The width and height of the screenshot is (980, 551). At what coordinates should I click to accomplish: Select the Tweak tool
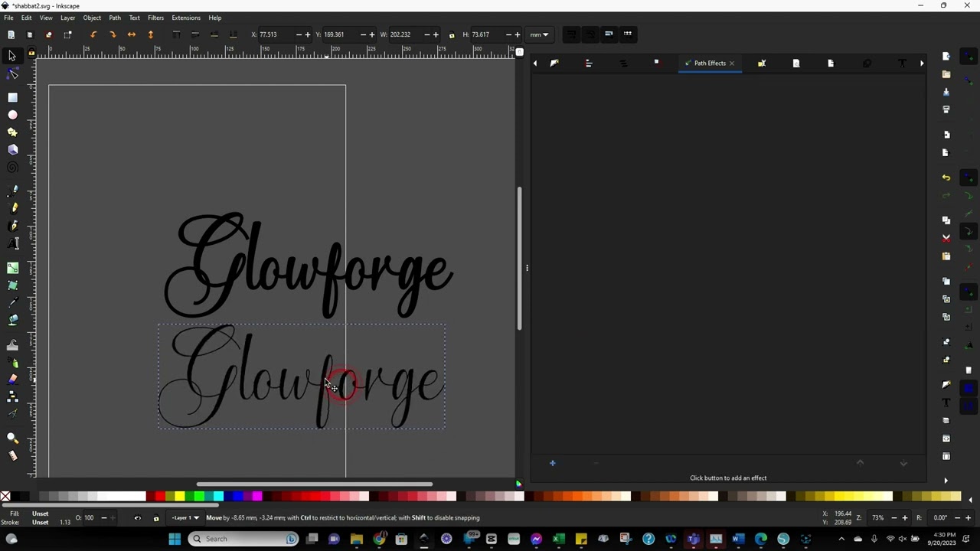(12, 344)
